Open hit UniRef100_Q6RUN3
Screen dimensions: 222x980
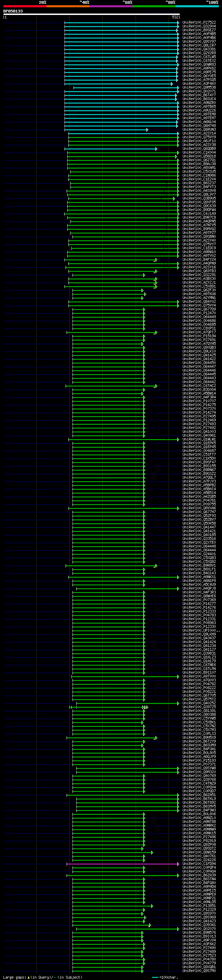tap(199, 130)
